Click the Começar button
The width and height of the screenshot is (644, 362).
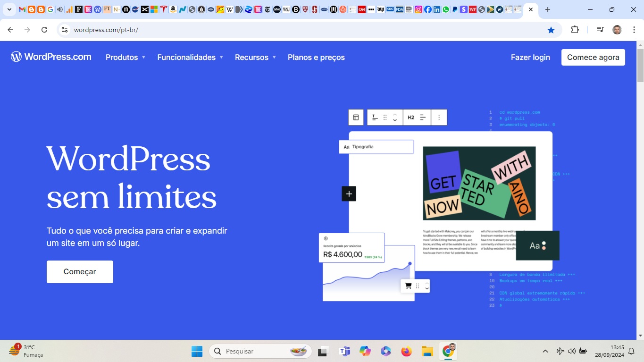tap(80, 272)
